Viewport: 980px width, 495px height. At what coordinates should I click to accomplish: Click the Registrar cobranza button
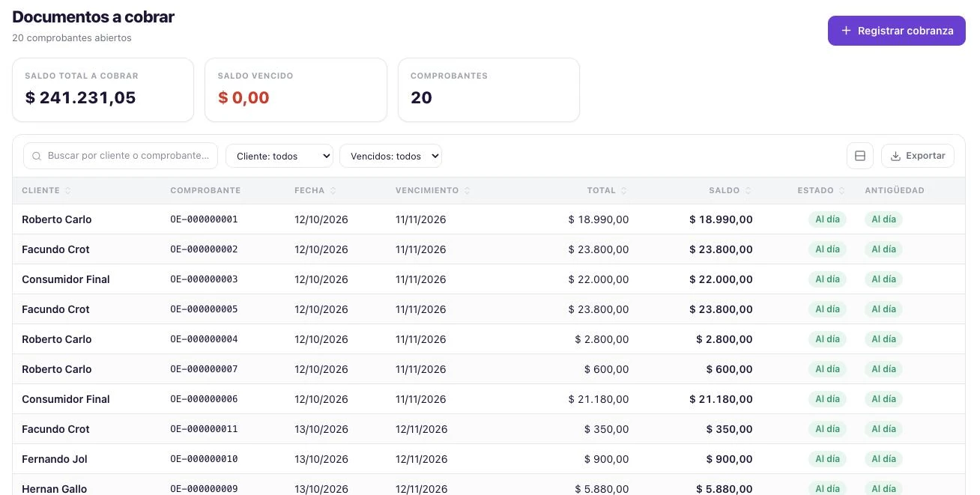(896, 31)
